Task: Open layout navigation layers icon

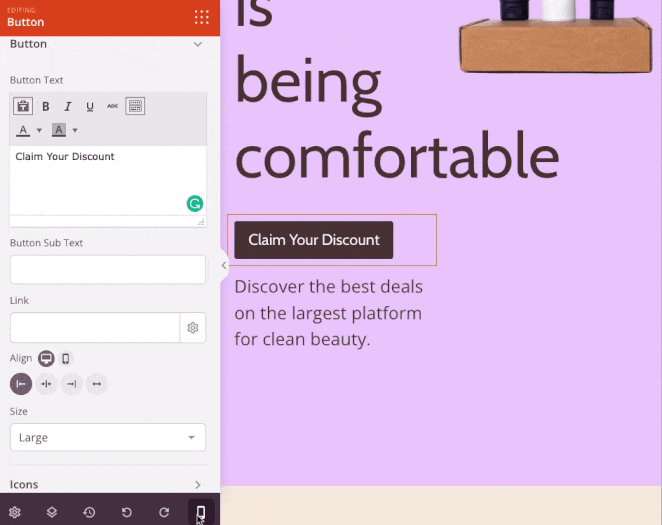Action: 52,512
